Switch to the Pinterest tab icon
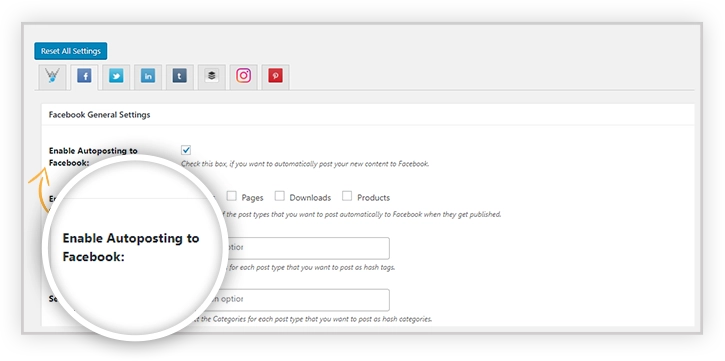The width and height of the screenshot is (725, 361). 276,76
